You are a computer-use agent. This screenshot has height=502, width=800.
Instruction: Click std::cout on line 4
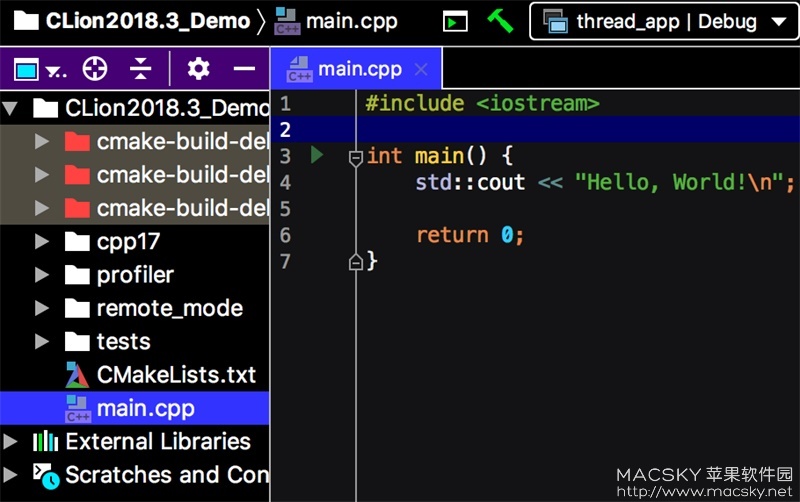point(470,182)
